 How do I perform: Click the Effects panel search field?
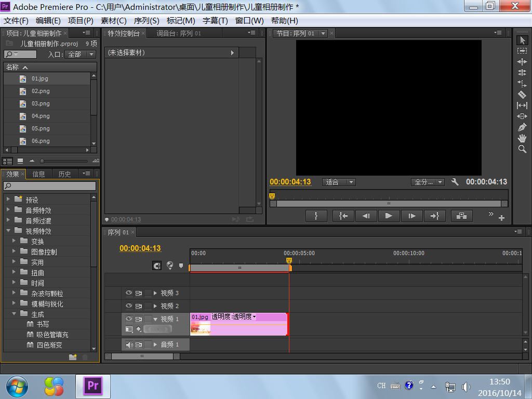pos(49,185)
